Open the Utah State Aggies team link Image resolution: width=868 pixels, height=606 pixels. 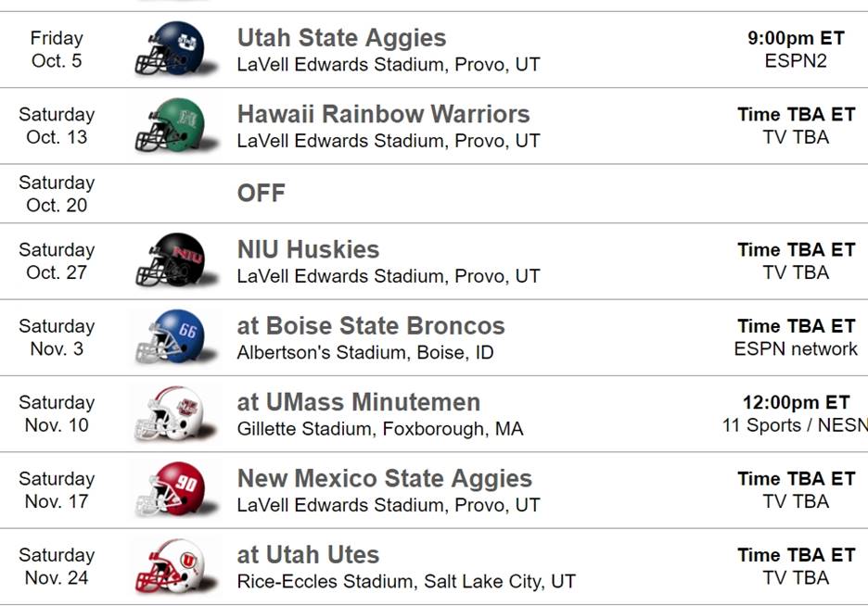pyautogui.click(x=341, y=38)
